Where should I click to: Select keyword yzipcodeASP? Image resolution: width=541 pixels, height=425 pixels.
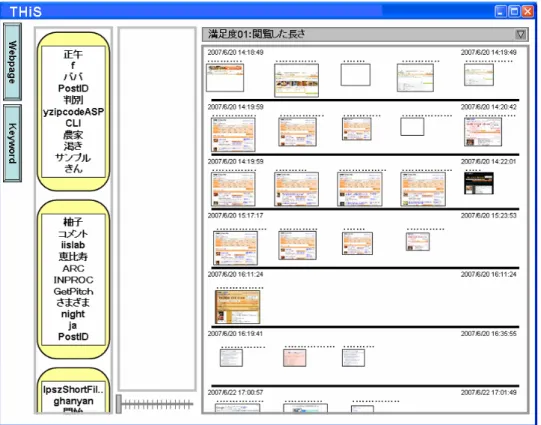pyautogui.click(x=73, y=112)
